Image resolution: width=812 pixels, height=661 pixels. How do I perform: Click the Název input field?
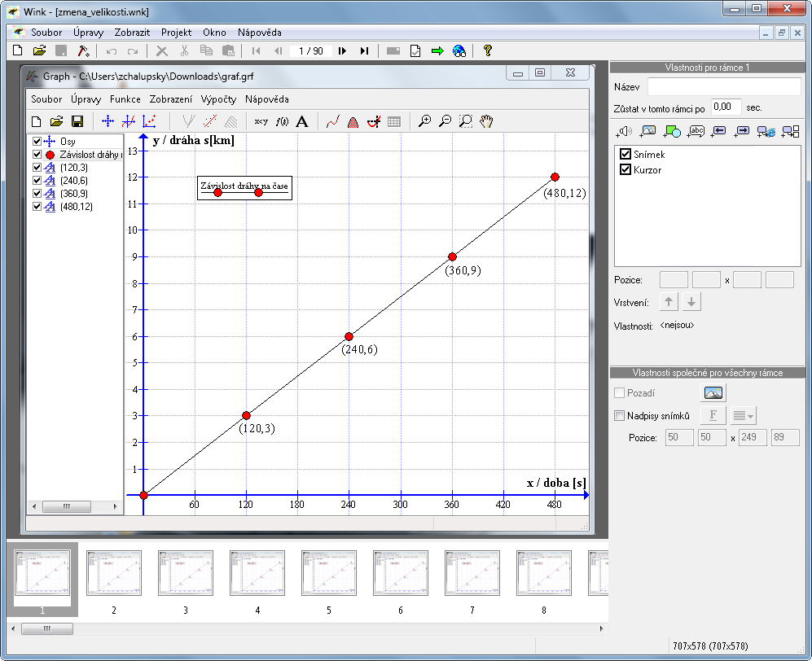click(724, 86)
